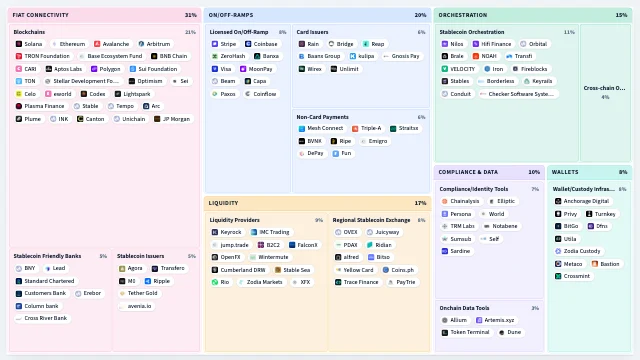640x360 pixels.
Task: Click the Avalanche logo icon
Action: (x=97, y=44)
